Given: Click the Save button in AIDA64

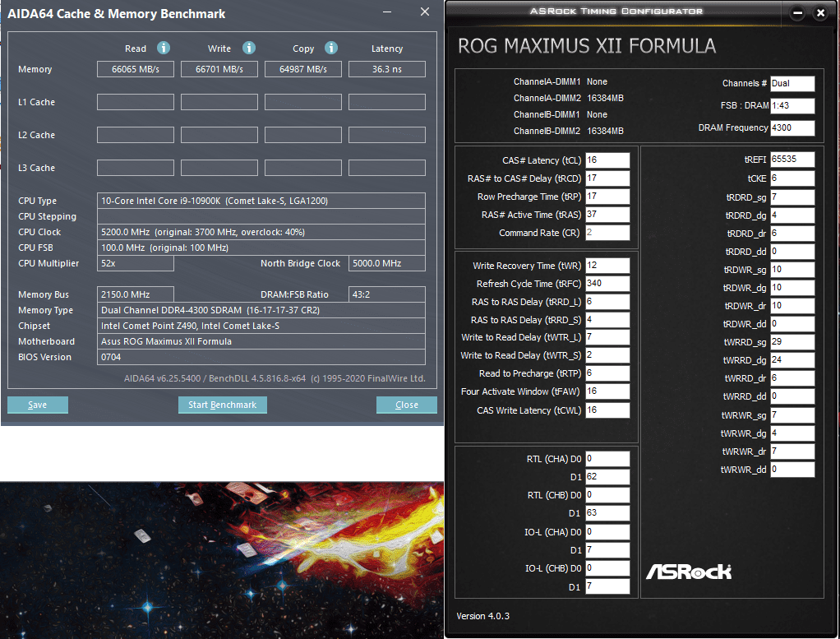Looking at the screenshot, I should (x=37, y=405).
